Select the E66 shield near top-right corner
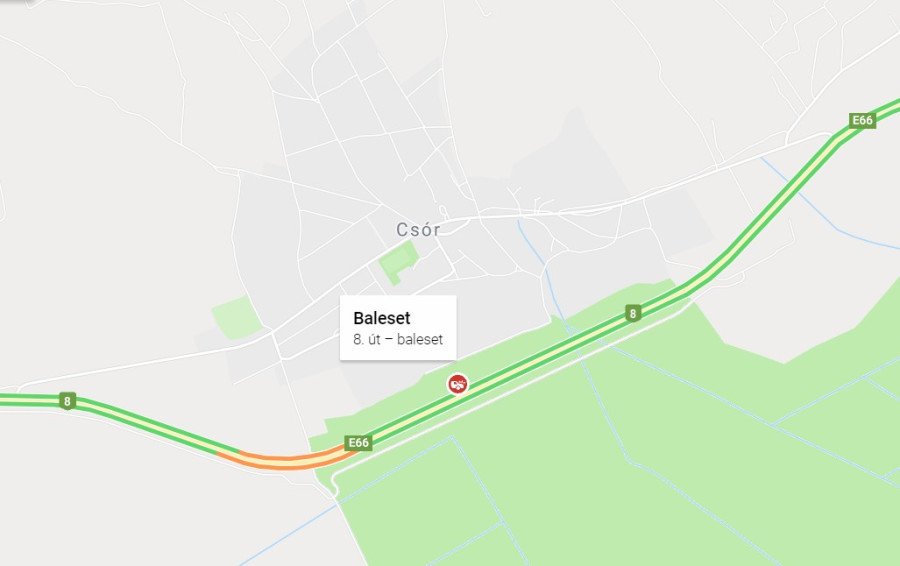The height and width of the screenshot is (566, 900). pos(862,121)
